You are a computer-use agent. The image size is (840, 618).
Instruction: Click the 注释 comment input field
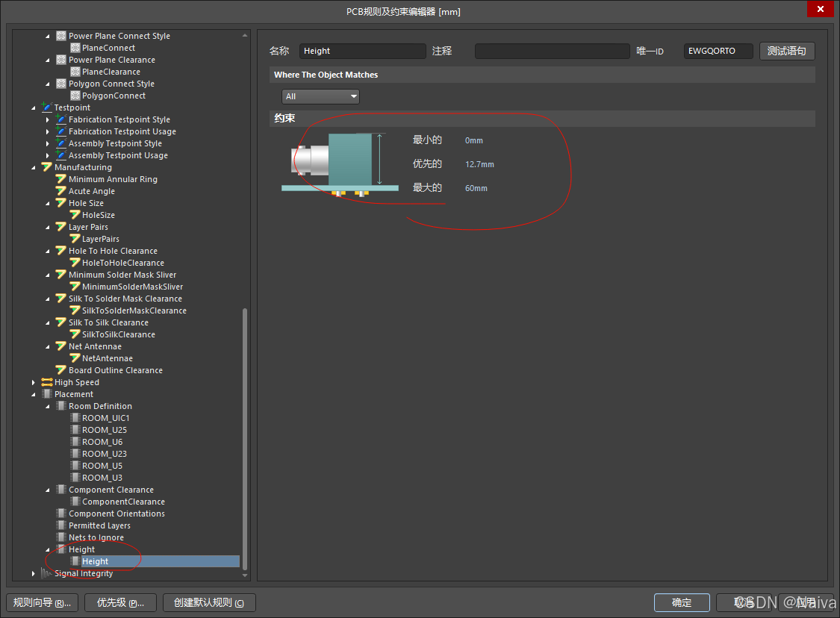(x=552, y=51)
